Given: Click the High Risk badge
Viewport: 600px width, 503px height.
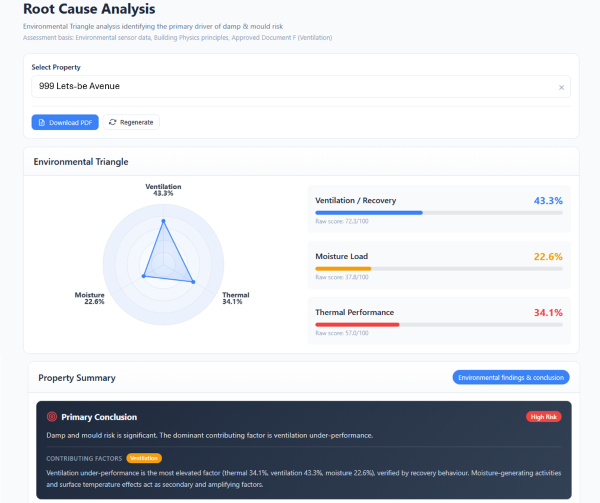Looking at the screenshot, I should (543, 416).
